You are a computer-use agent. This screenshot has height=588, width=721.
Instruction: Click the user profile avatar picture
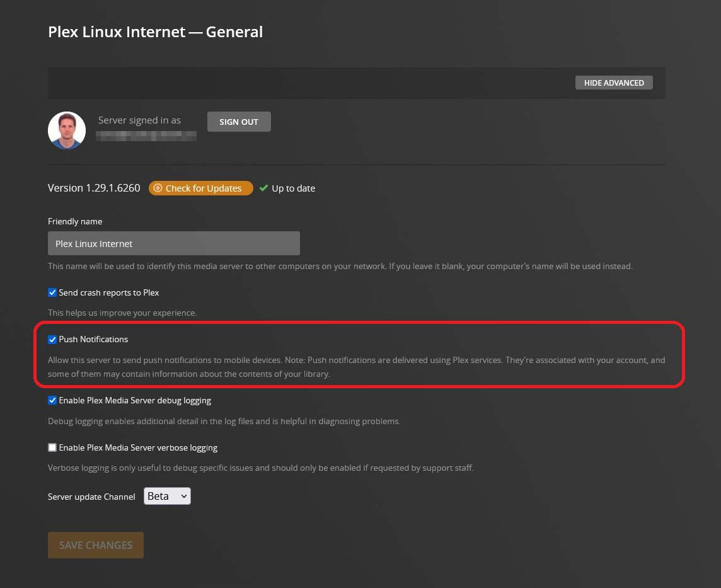67,130
